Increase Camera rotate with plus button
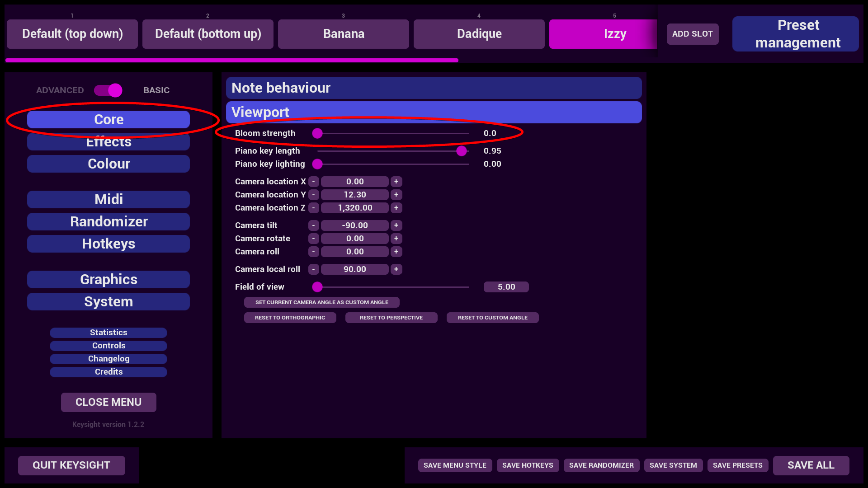 (x=396, y=239)
